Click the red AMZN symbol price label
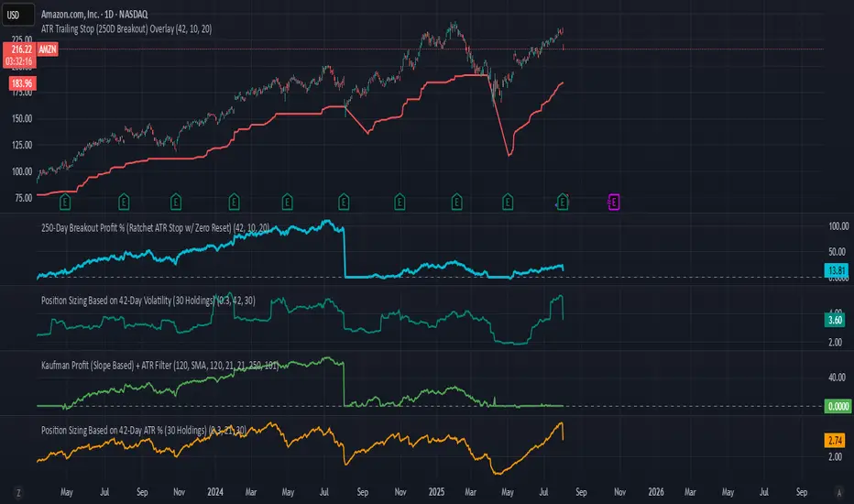The height and width of the screenshot is (504, 854). tap(48, 49)
